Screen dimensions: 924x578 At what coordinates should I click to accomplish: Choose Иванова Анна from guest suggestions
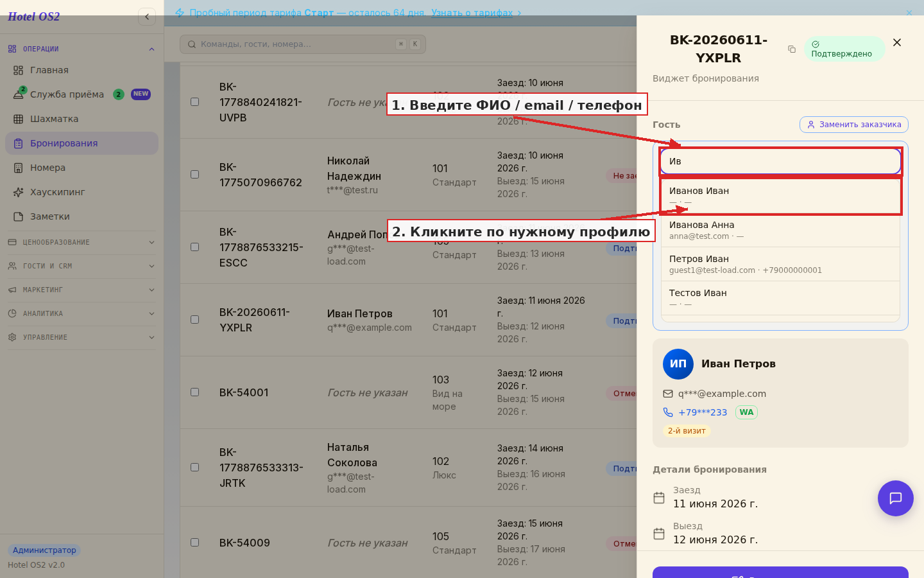pos(780,230)
